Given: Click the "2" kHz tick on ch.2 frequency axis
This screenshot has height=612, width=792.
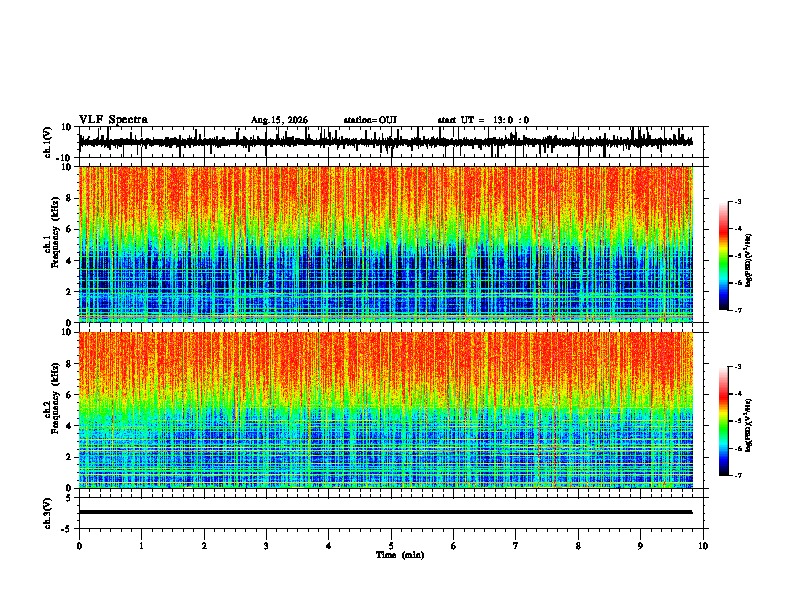Looking at the screenshot, I should [x=69, y=457].
